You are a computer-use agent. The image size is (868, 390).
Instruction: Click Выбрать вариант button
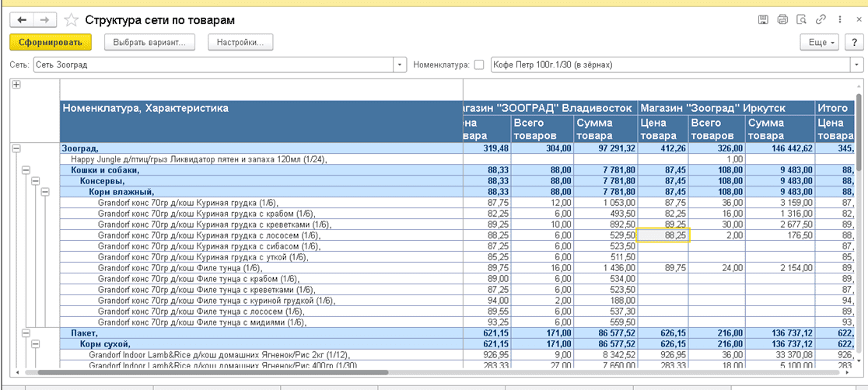(149, 42)
